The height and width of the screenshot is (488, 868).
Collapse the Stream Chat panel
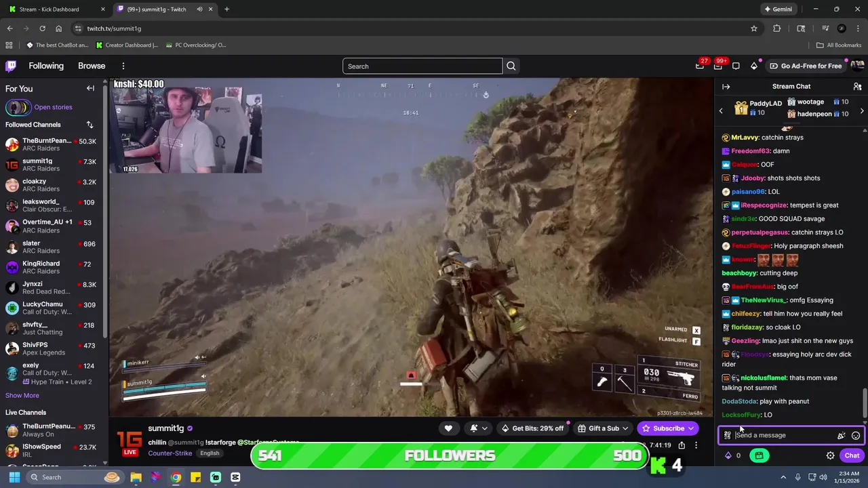click(x=726, y=87)
